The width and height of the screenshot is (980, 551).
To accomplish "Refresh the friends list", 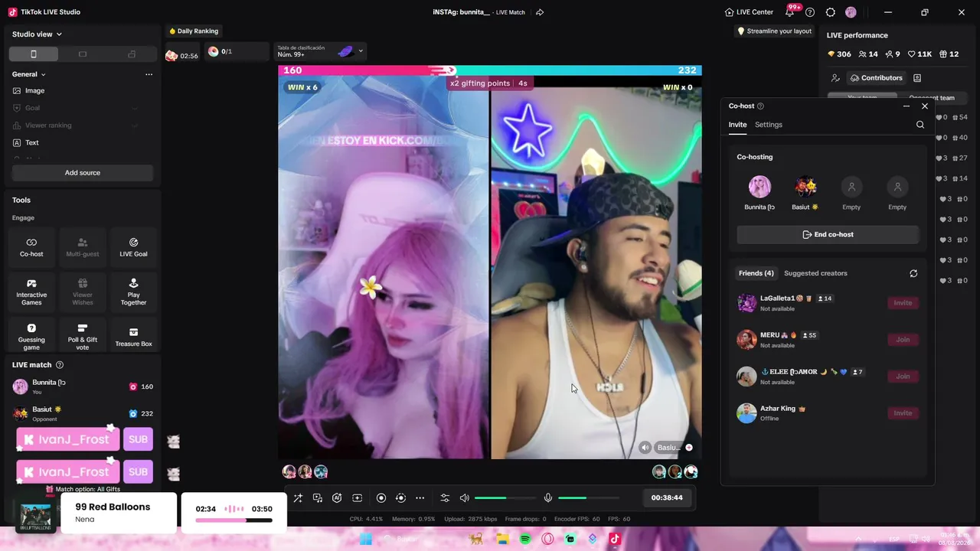I will pos(913,273).
